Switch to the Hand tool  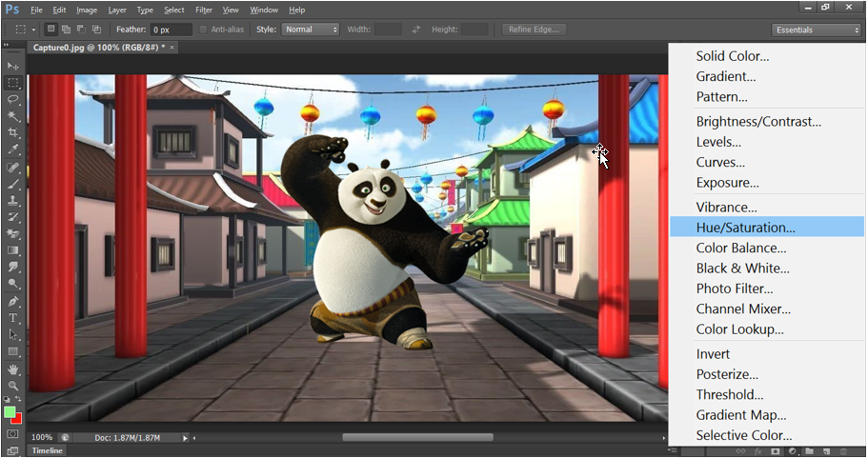(x=13, y=368)
